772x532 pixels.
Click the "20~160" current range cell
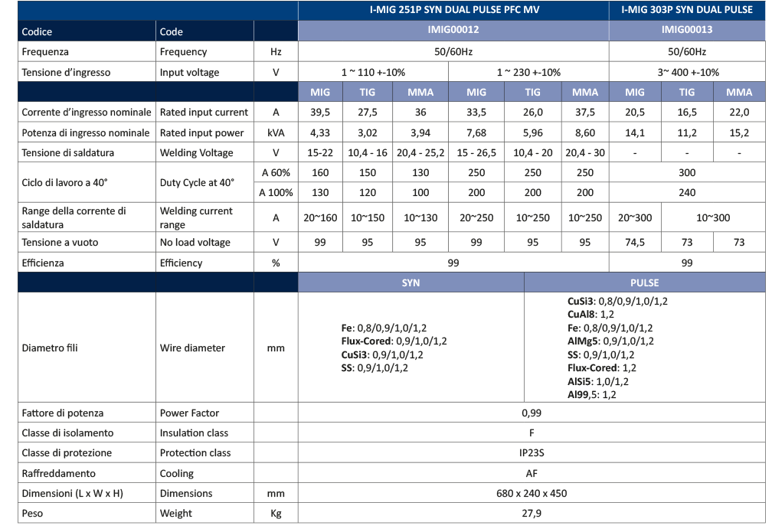click(x=320, y=217)
